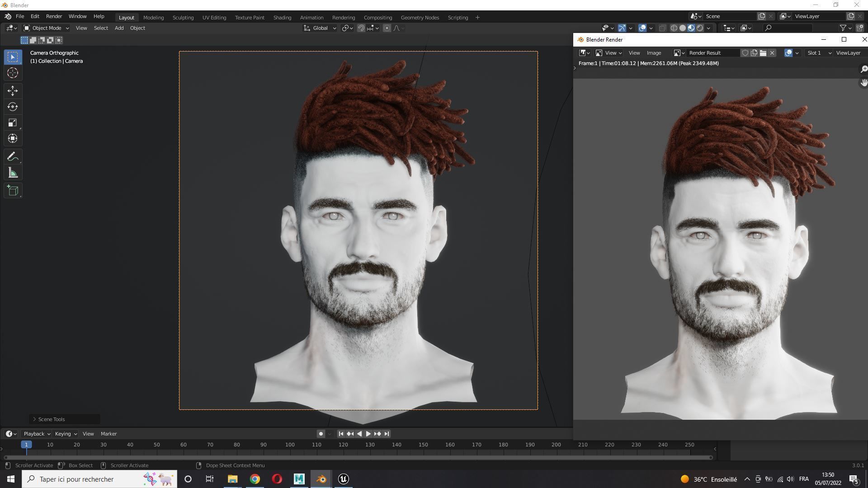Switch to the Sculpting workspace tab
This screenshot has height=488, width=868.
(x=183, y=18)
